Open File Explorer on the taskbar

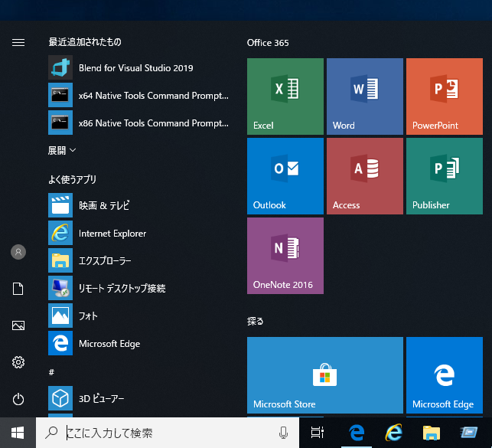pos(431,433)
